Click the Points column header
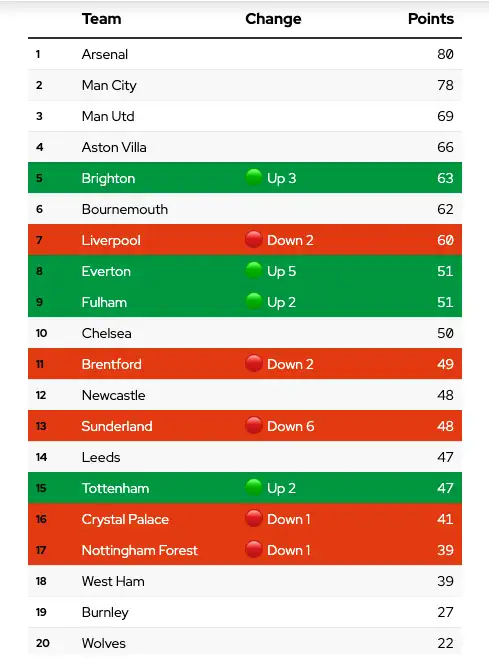 [x=431, y=19]
